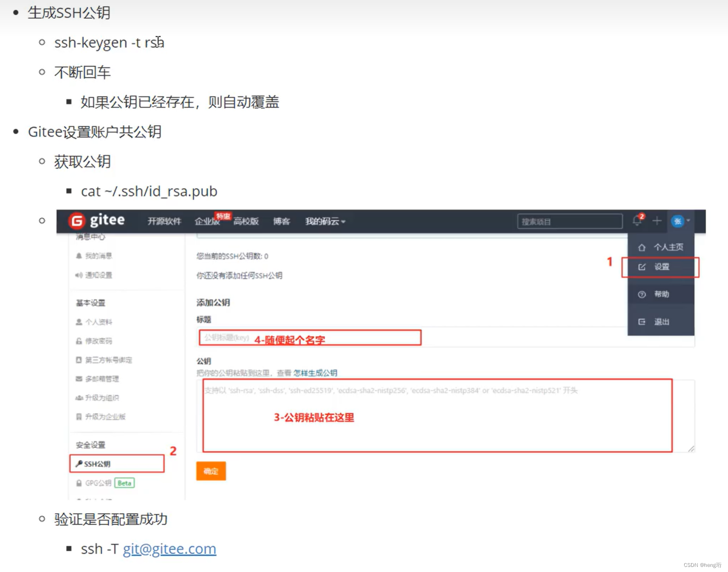Viewport: 728px width, 572px height.
Task: Open 我的消息 in the sidebar
Action: click(x=98, y=256)
